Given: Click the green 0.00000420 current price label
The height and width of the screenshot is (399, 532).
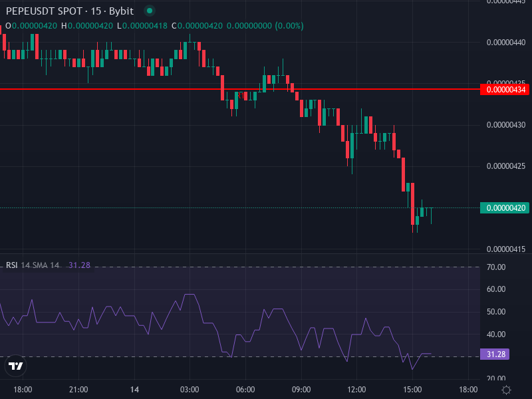Looking at the screenshot, I should (x=505, y=208).
